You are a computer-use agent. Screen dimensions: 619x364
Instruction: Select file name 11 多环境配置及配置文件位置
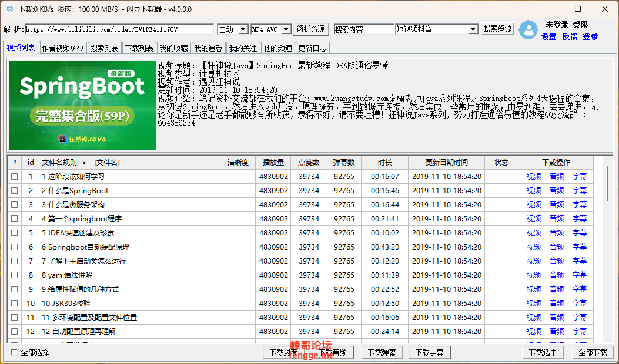(x=89, y=318)
